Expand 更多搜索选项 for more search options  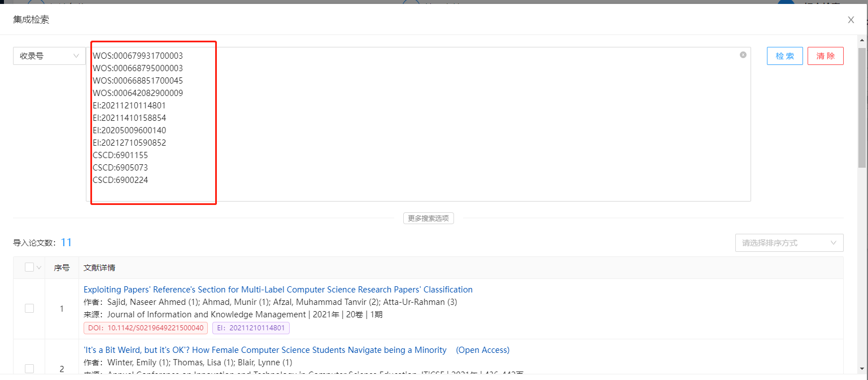[428, 218]
